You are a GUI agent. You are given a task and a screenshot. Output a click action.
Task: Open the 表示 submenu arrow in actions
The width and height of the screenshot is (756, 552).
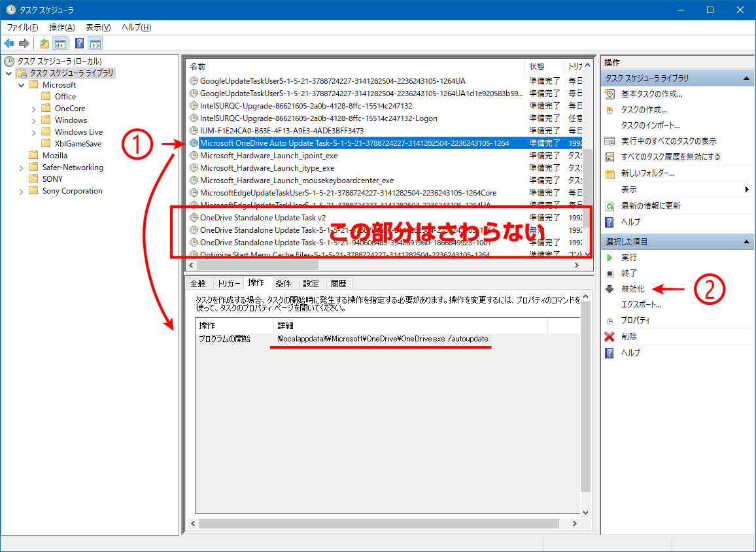pyautogui.click(x=747, y=190)
